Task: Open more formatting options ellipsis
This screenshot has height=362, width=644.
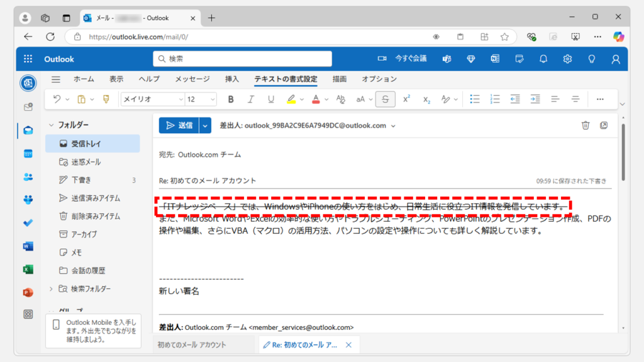Action: 600,99
